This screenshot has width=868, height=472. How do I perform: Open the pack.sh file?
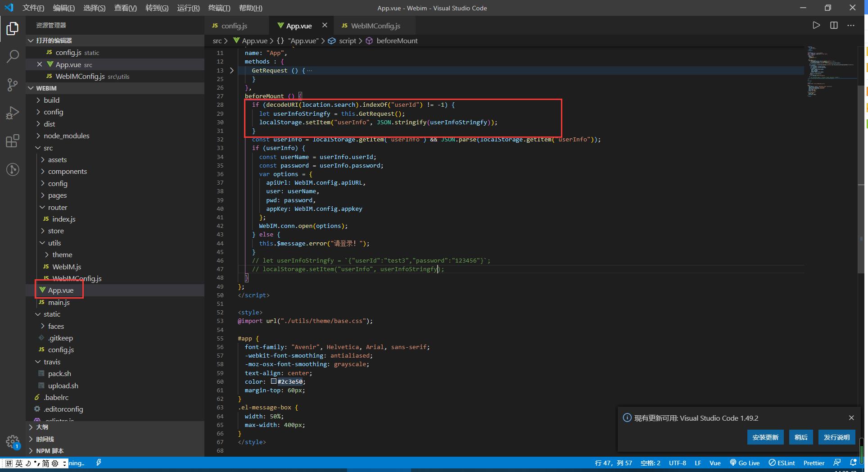tap(59, 373)
